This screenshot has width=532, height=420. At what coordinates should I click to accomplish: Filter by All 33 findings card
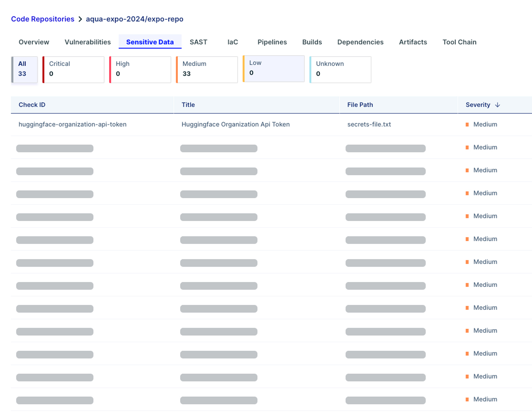[x=24, y=70]
